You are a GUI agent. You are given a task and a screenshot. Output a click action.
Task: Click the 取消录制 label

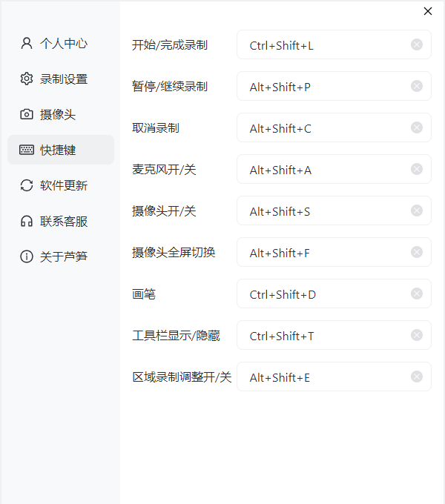tap(156, 128)
